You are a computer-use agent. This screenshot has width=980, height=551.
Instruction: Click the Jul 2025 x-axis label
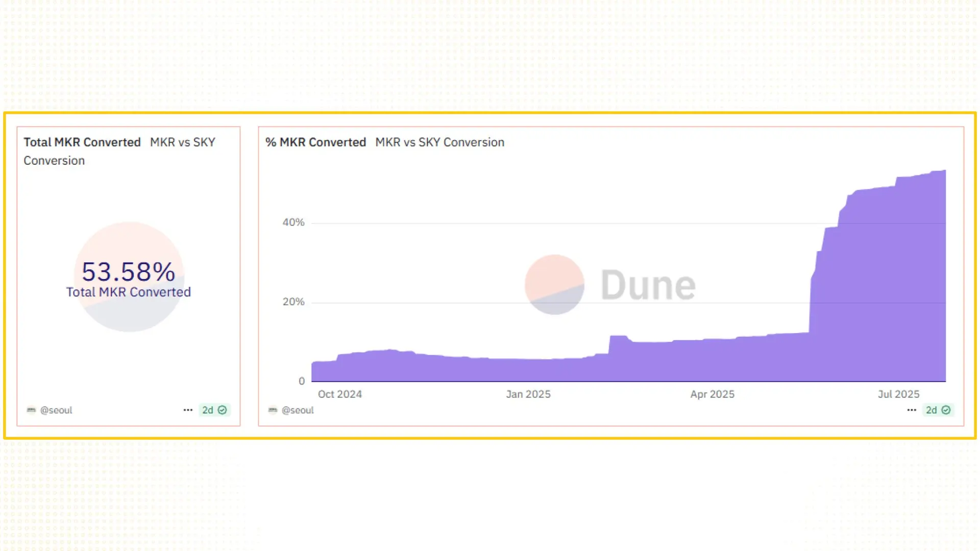coord(898,394)
